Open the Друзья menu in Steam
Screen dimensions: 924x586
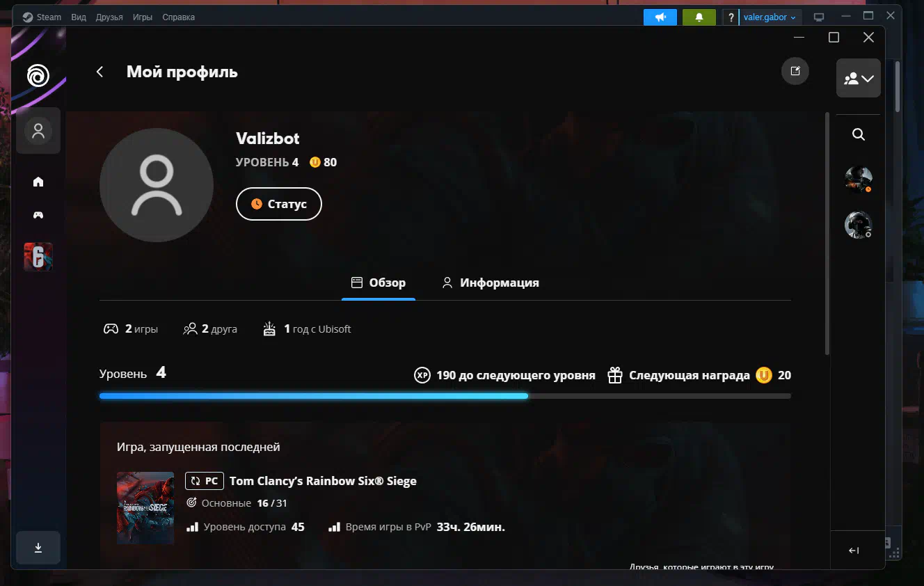coord(109,17)
